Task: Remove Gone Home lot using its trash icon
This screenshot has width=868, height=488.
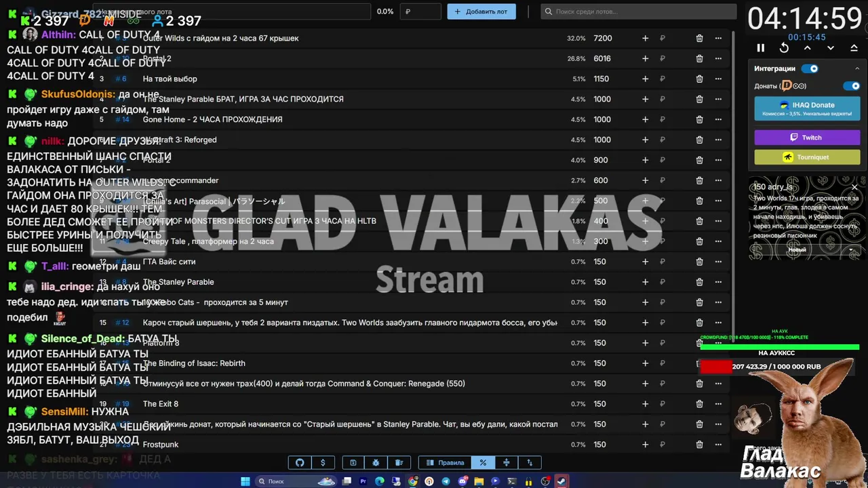Action: pos(699,119)
